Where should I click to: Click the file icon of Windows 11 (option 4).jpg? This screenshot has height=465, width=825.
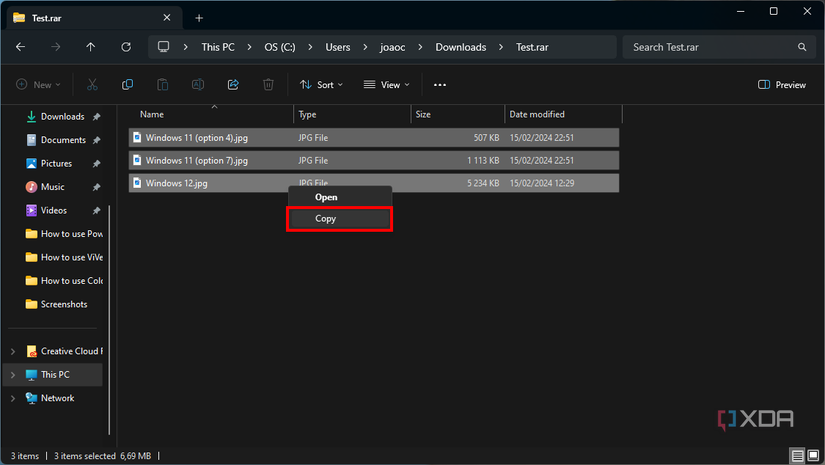point(137,137)
